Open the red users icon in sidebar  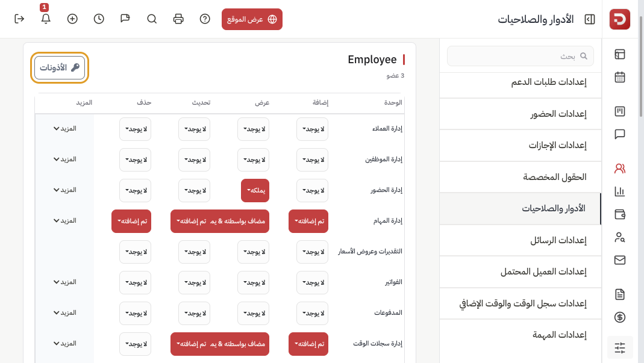coord(620,169)
